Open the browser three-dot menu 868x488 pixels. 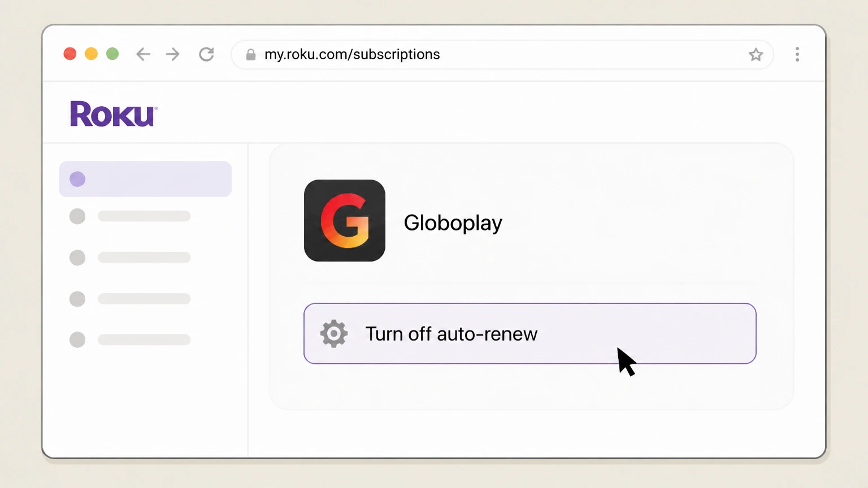tap(797, 54)
